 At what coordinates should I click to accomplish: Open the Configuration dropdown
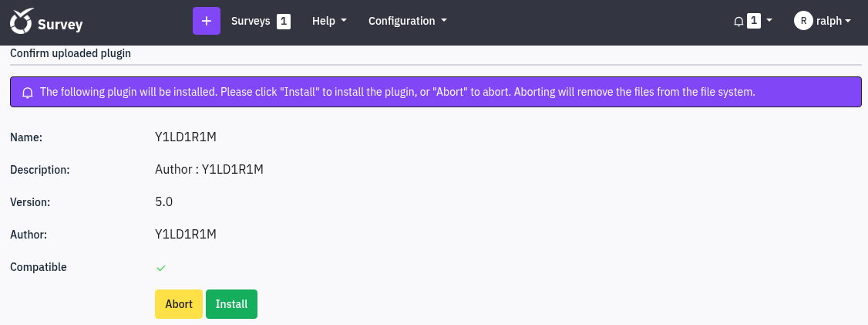click(407, 21)
